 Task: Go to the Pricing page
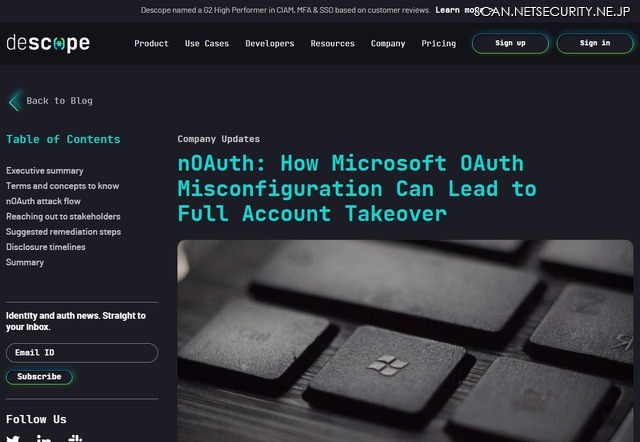[x=438, y=43]
